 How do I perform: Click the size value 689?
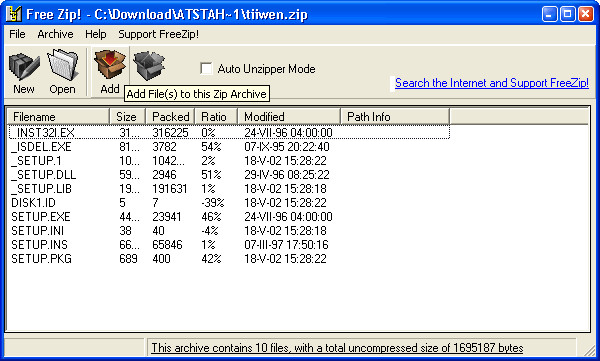[x=128, y=259]
